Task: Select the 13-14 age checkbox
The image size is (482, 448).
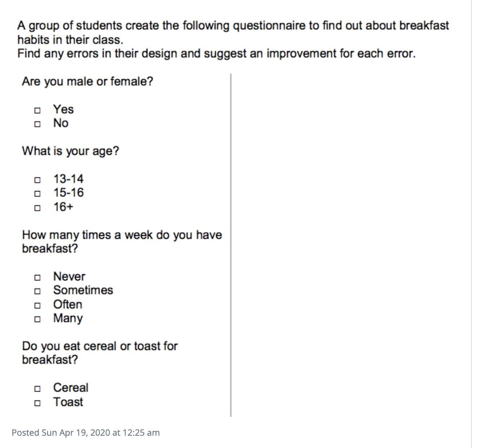Action: tap(37, 180)
